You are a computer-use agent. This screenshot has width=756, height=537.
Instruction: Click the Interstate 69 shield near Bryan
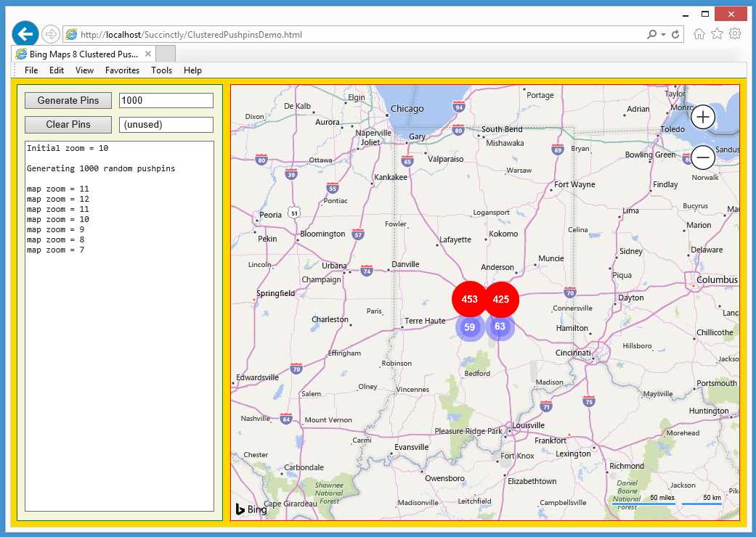point(558,149)
